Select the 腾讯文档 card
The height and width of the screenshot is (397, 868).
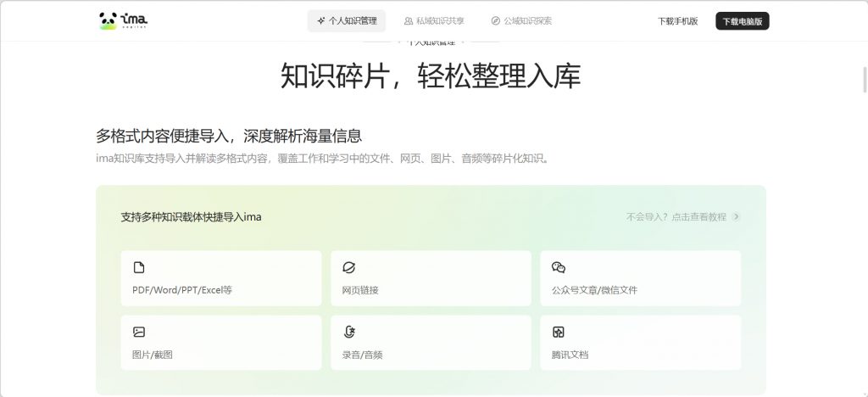point(641,343)
